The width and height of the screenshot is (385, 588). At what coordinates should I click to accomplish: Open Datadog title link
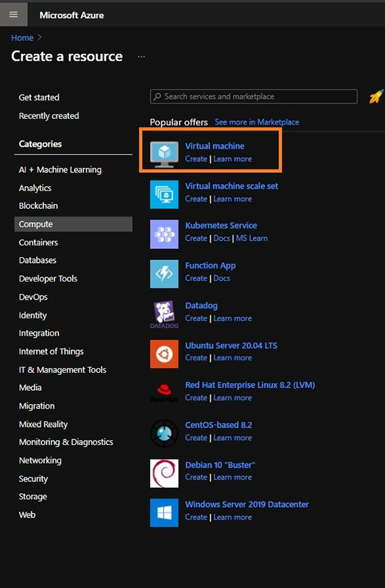pos(201,306)
